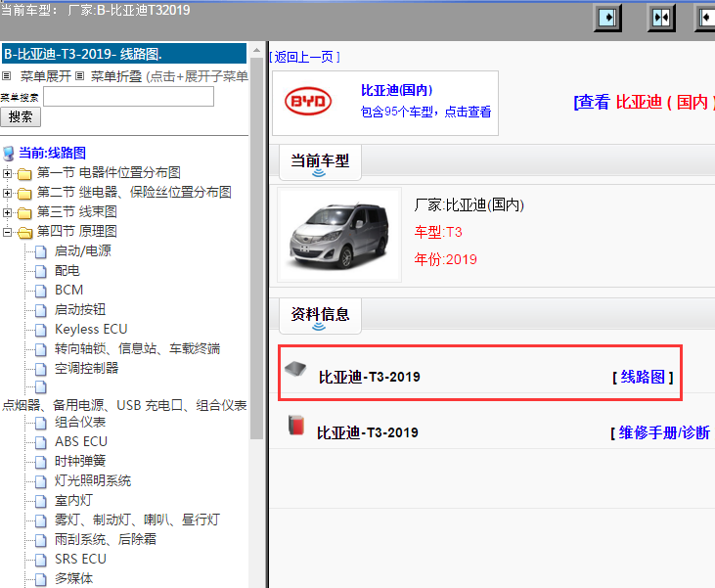This screenshot has width=715, height=588.
Task: Click the folder icon of 第二节 继电器、保险丝位置分布图
Action: tap(24, 194)
